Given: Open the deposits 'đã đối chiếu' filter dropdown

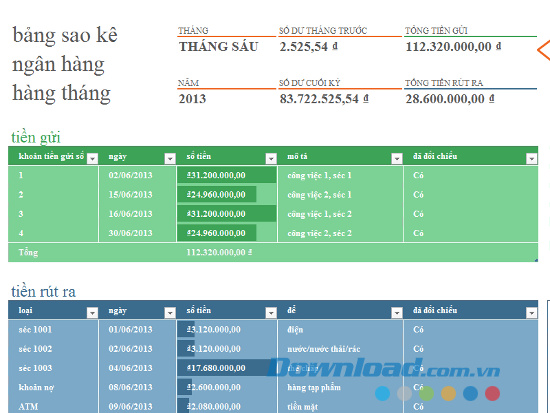Looking at the screenshot, I should pyautogui.click(x=531, y=159).
